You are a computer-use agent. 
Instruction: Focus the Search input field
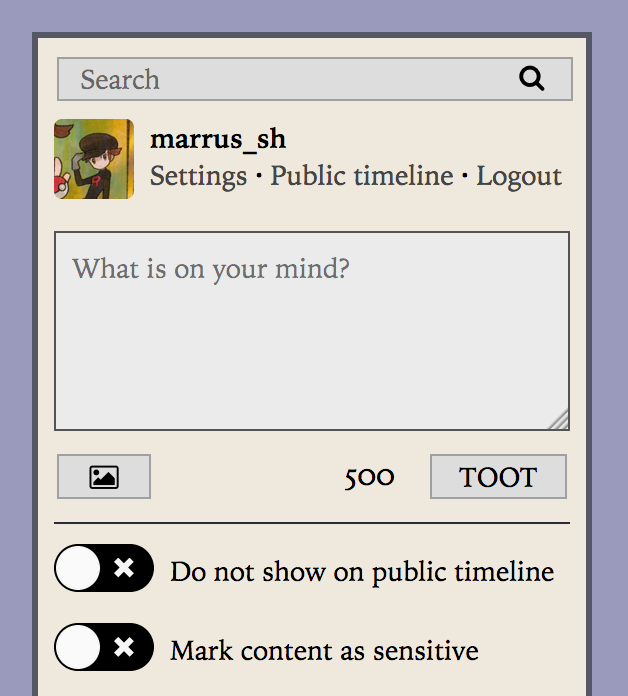tap(315, 79)
